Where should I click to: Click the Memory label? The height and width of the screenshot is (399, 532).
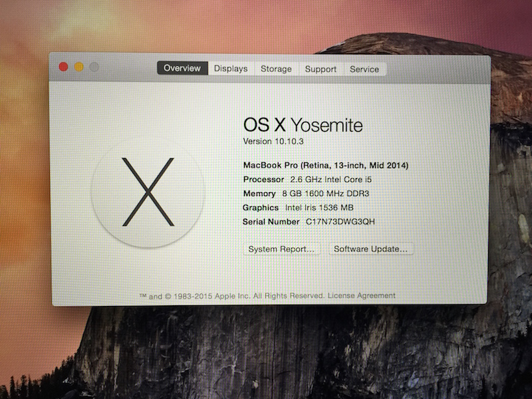tap(259, 194)
